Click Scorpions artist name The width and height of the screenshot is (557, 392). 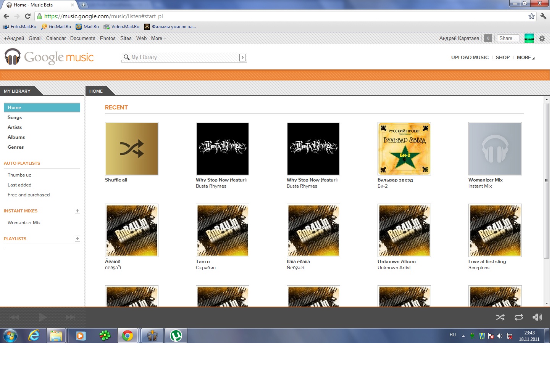pyautogui.click(x=479, y=268)
